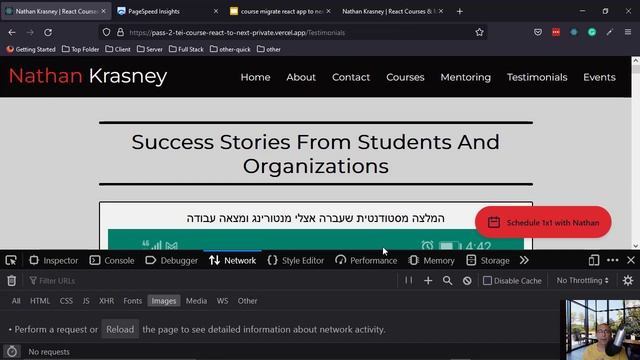Navigate to Home in site menu

pyautogui.click(x=256, y=77)
